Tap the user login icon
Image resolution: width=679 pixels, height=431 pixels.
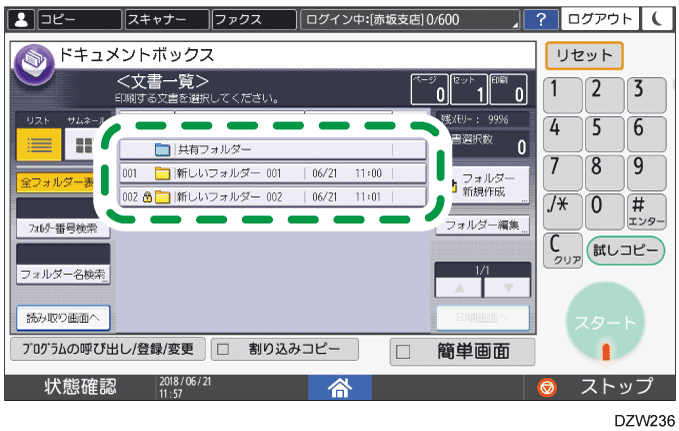(21, 20)
